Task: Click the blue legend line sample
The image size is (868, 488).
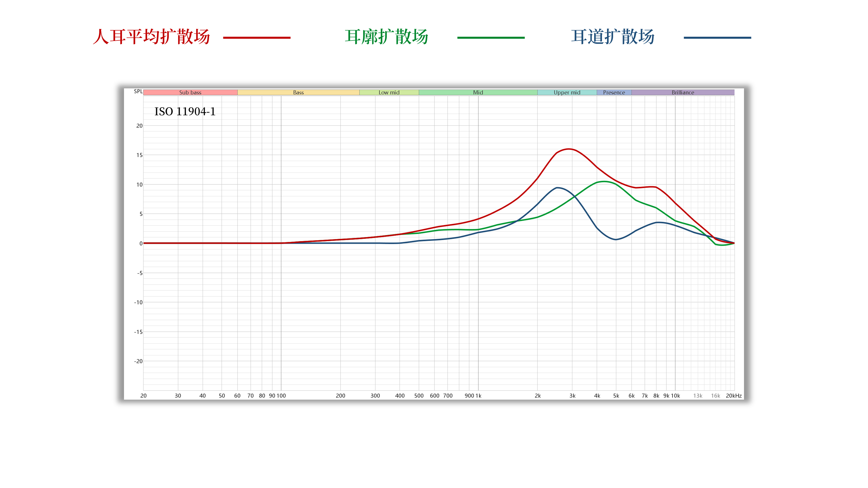Action: 717,38
